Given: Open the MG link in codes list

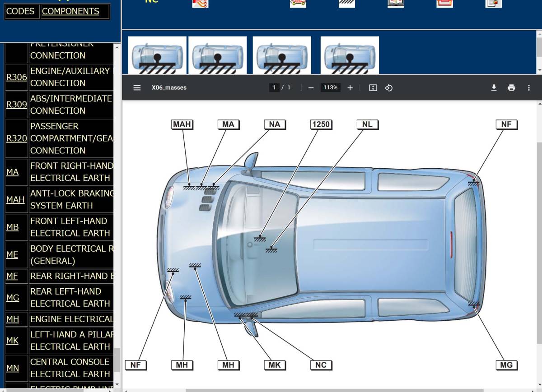Looking at the screenshot, I should pos(13,298).
